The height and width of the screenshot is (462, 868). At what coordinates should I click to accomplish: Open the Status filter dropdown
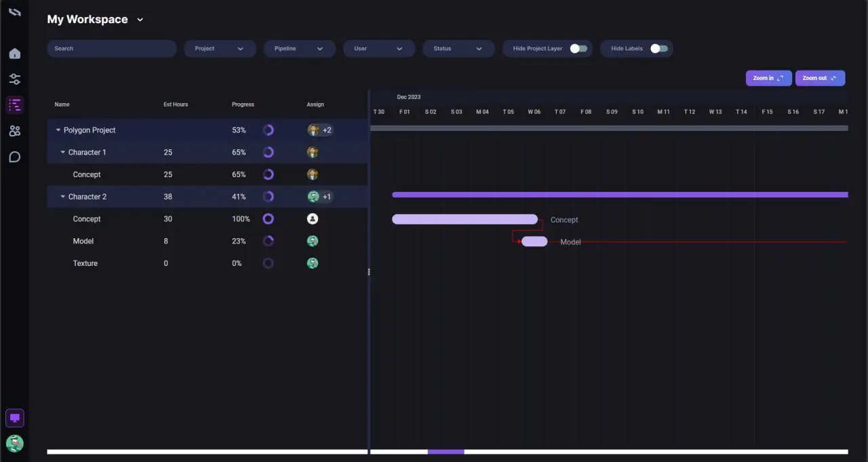458,49
